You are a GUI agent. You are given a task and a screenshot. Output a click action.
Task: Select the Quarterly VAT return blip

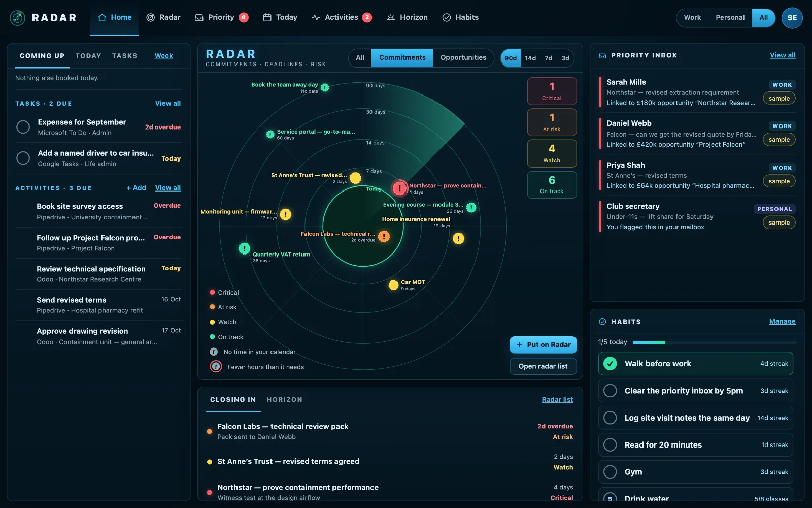pyautogui.click(x=244, y=248)
